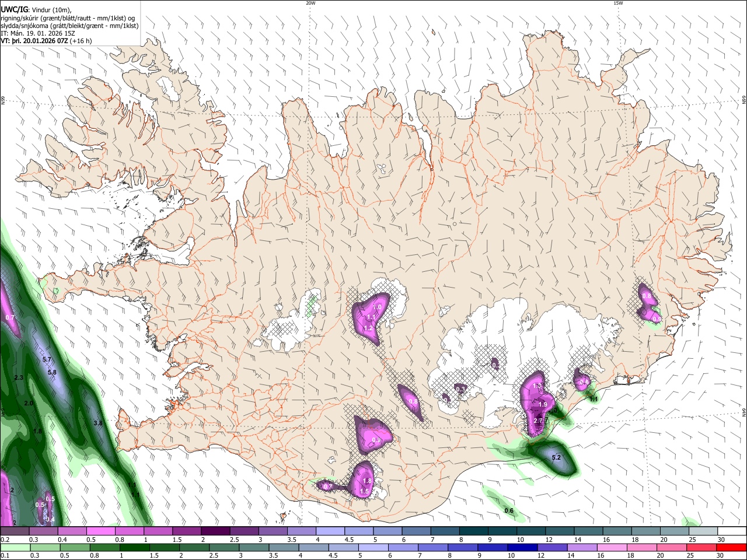The image size is (747, 560).
Task: Click the 5.2 precipitation value off the southeast coast
Action: point(556,457)
